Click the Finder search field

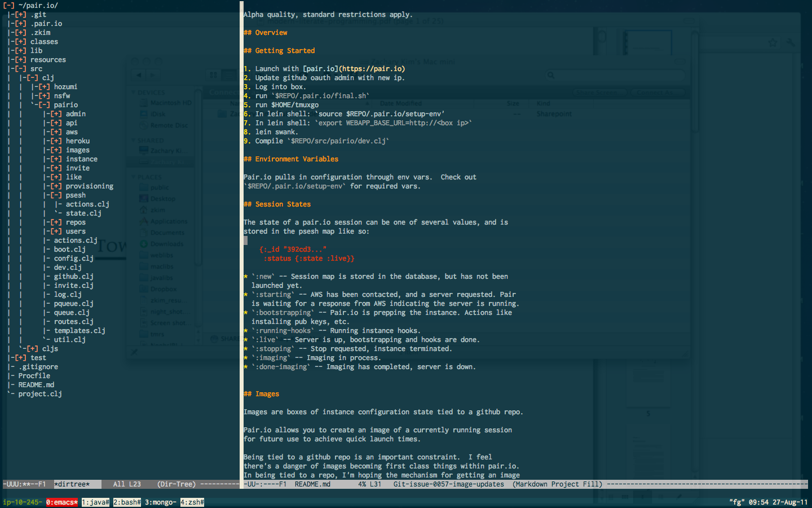[615, 75]
